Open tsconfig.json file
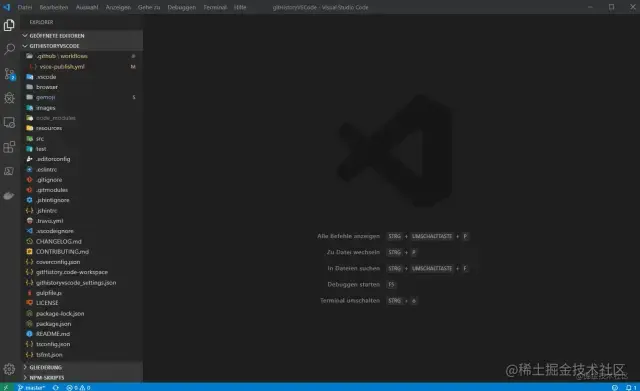Screen dimensions: 640x391 (x=82, y=344)
